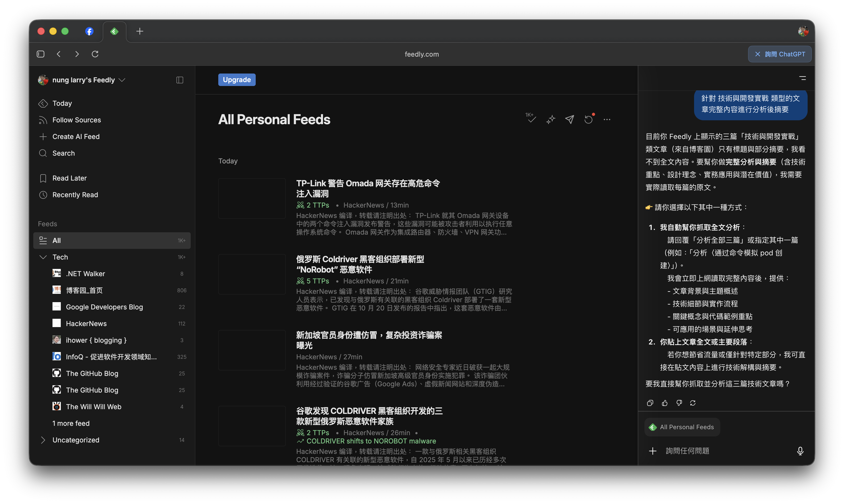Viewport: 844px width, 504px height.
Task: Collapse the Tech feeds folder
Action: 43,257
